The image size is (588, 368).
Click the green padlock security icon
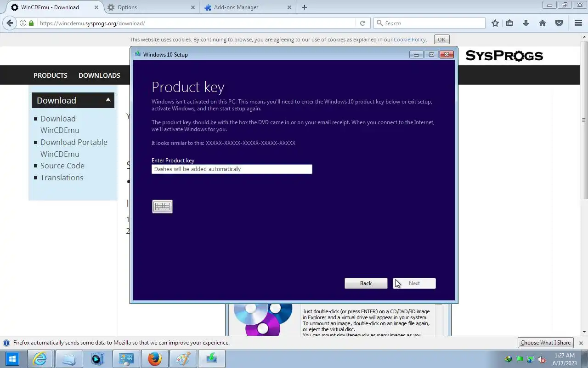click(31, 23)
